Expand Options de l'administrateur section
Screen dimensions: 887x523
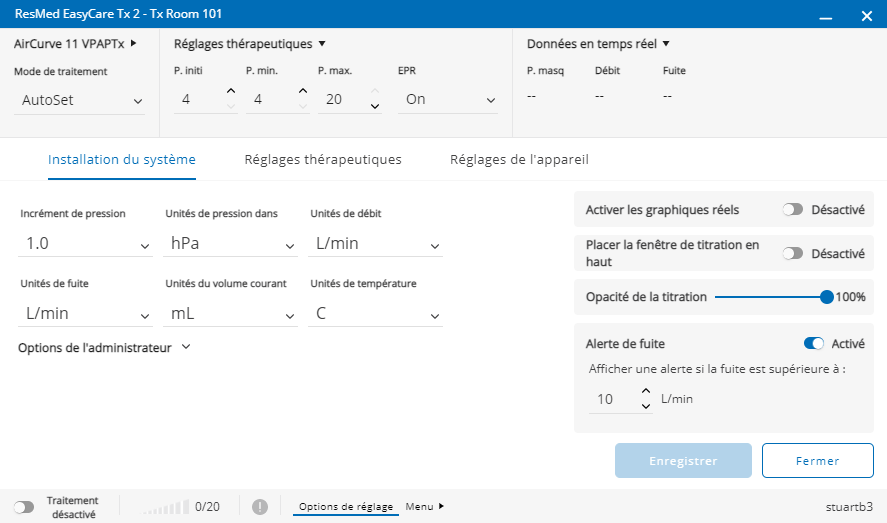(104, 347)
